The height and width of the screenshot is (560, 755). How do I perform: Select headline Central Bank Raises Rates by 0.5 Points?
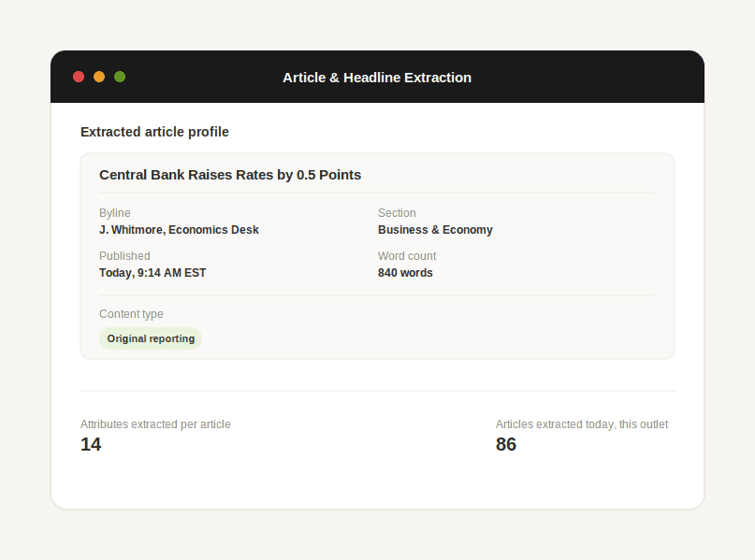(x=230, y=175)
